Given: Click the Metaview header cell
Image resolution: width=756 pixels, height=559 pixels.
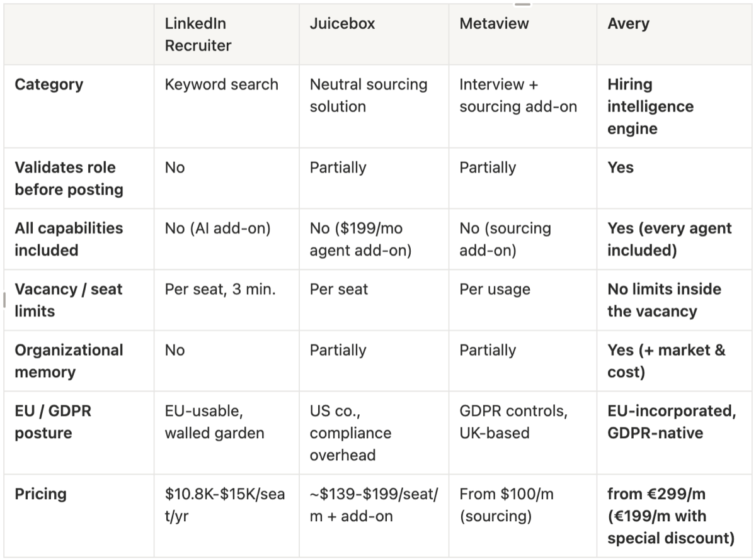Looking at the screenshot, I should pyautogui.click(x=522, y=35).
